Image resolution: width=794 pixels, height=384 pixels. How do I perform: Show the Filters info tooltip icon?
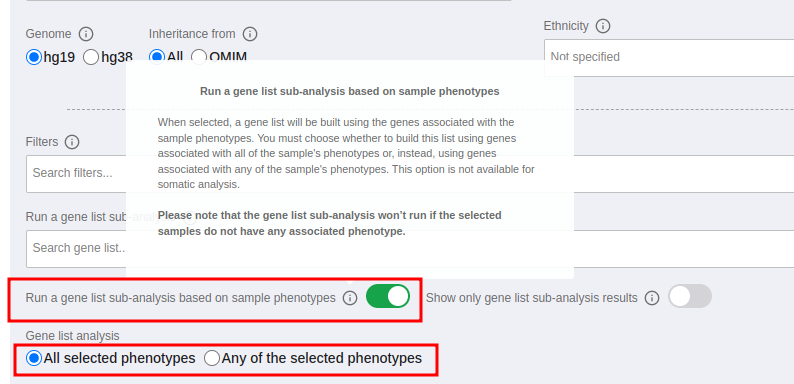pyautogui.click(x=72, y=142)
